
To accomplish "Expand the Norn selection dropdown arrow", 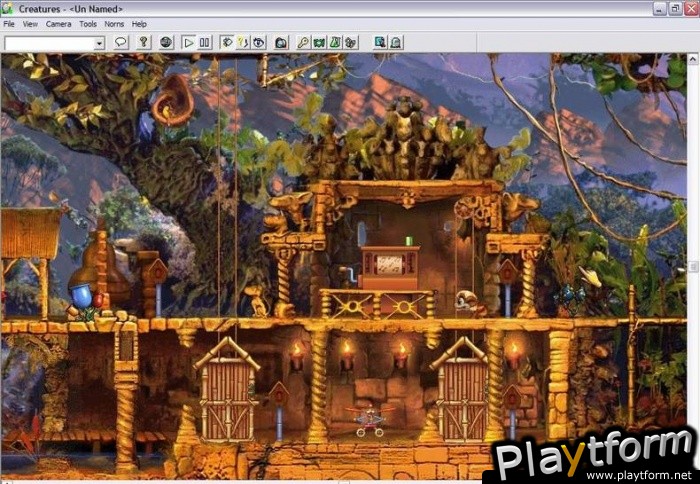I will click(100, 43).
